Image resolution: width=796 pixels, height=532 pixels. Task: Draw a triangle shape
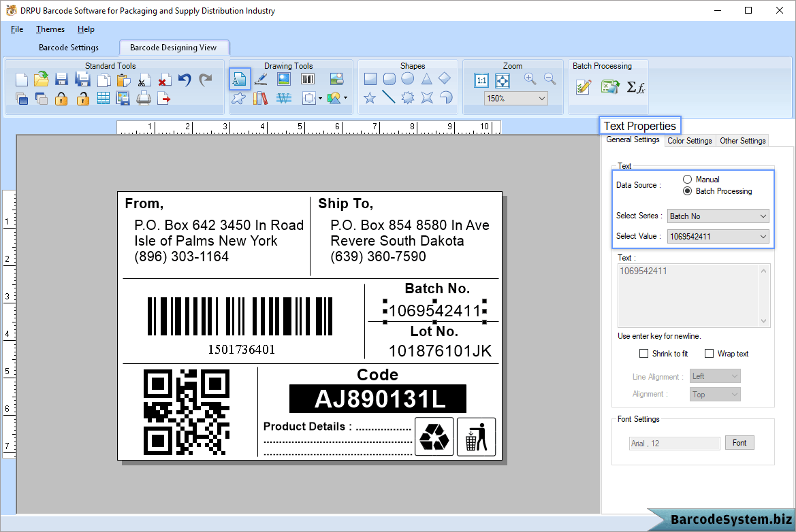pos(426,79)
